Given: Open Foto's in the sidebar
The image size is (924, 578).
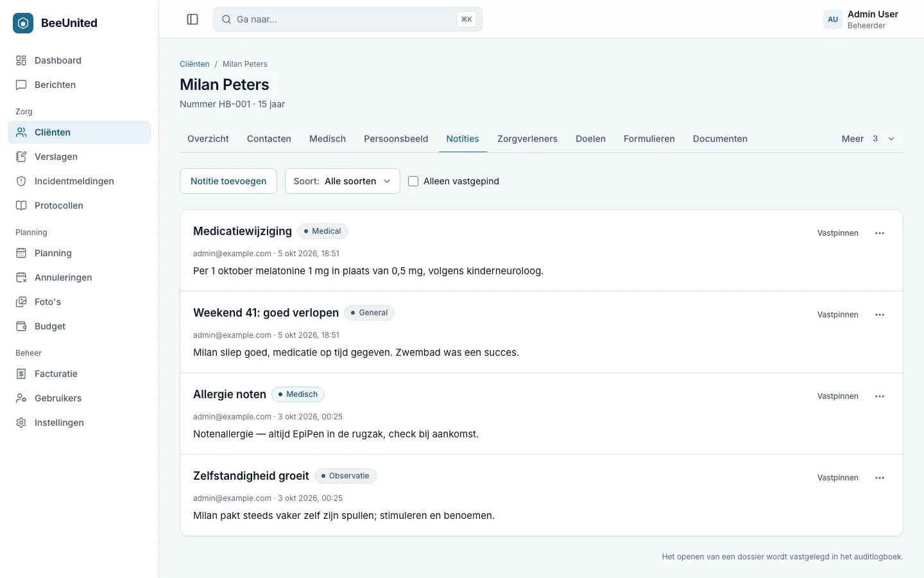Looking at the screenshot, I should point(79,302).
